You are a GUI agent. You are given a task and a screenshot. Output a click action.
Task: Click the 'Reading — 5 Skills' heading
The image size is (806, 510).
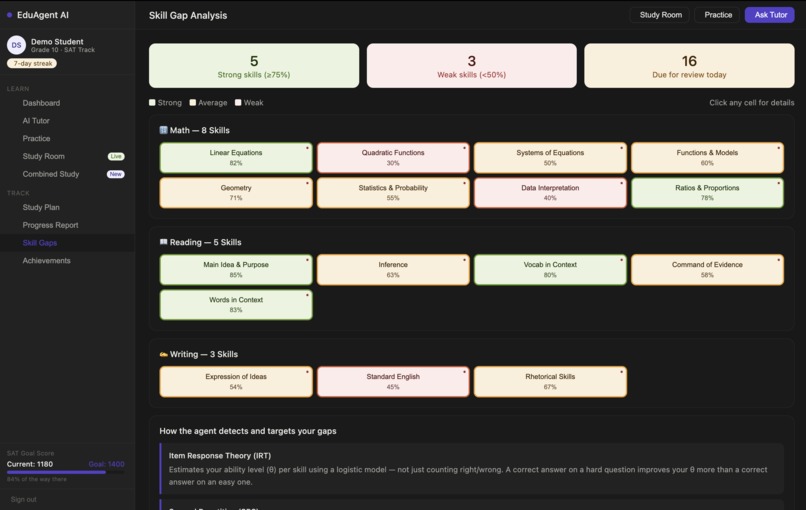205,242
